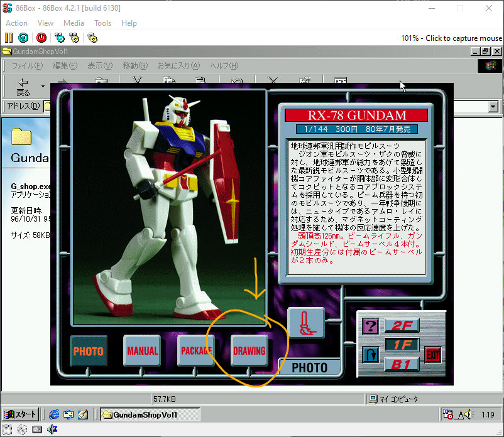The height and width of the screenshot is (437, 504).
Task: Select the MANUAL view button
Action: click(142, 350)
